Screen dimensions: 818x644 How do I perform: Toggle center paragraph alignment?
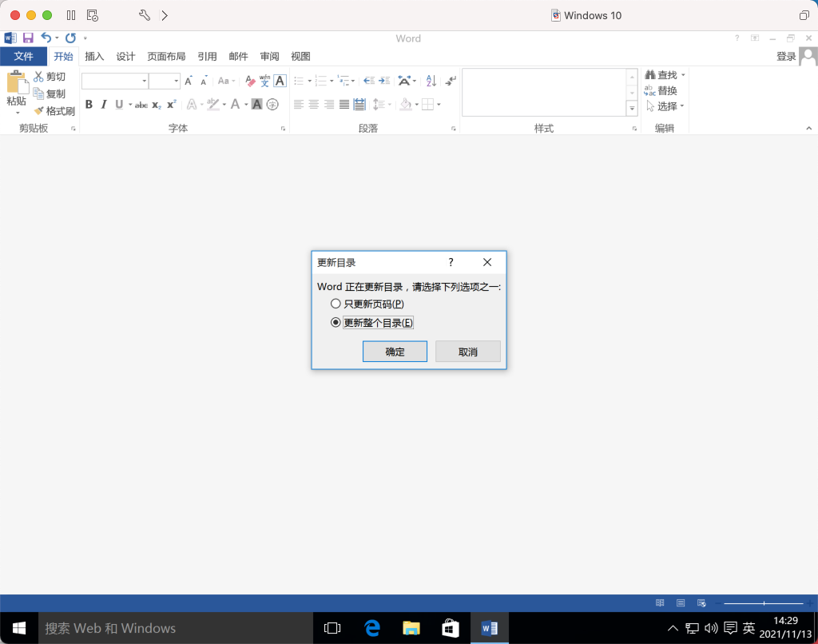[x=315, y=104]
